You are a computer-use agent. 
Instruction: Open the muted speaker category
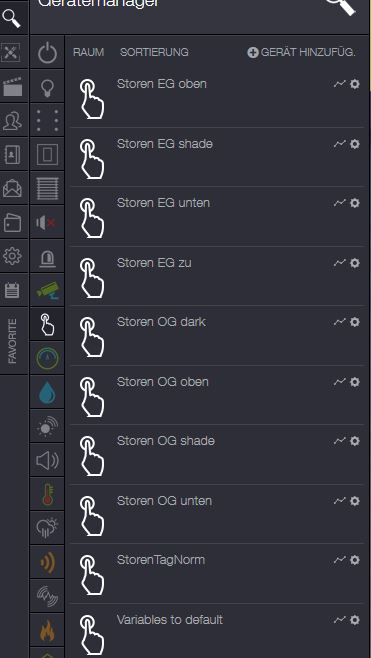point(47,222)
